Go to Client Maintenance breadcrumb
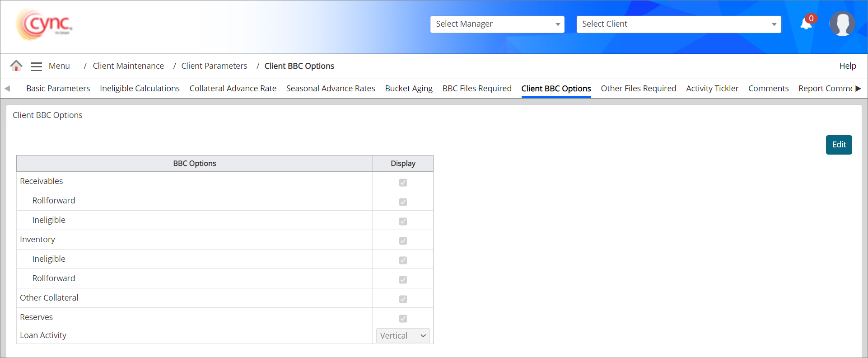The width and height of the screenshot is (868, 358). click(x=128, y=66)
